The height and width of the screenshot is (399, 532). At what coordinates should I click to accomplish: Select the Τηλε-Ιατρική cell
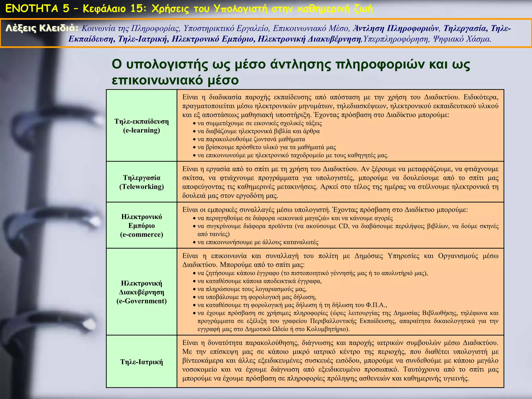coord(142,362)
